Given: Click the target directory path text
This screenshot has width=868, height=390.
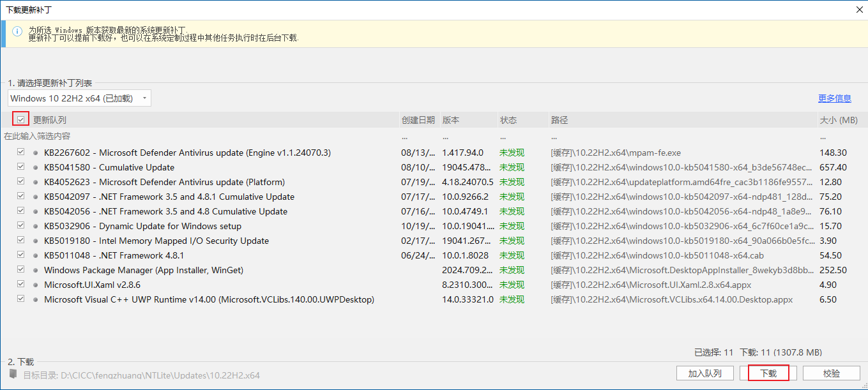Looking at the screenshot, I should coord(160,375).
